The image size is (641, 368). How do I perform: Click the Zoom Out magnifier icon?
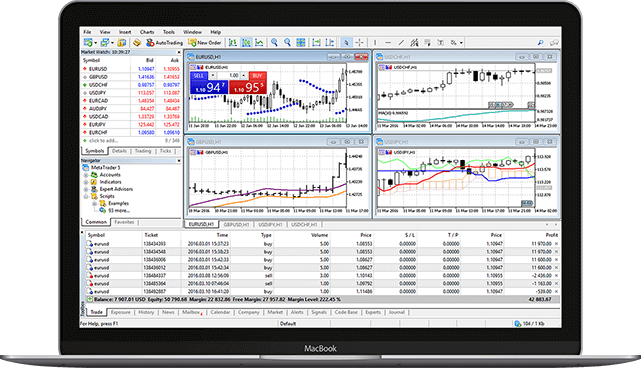coord(287,43)
